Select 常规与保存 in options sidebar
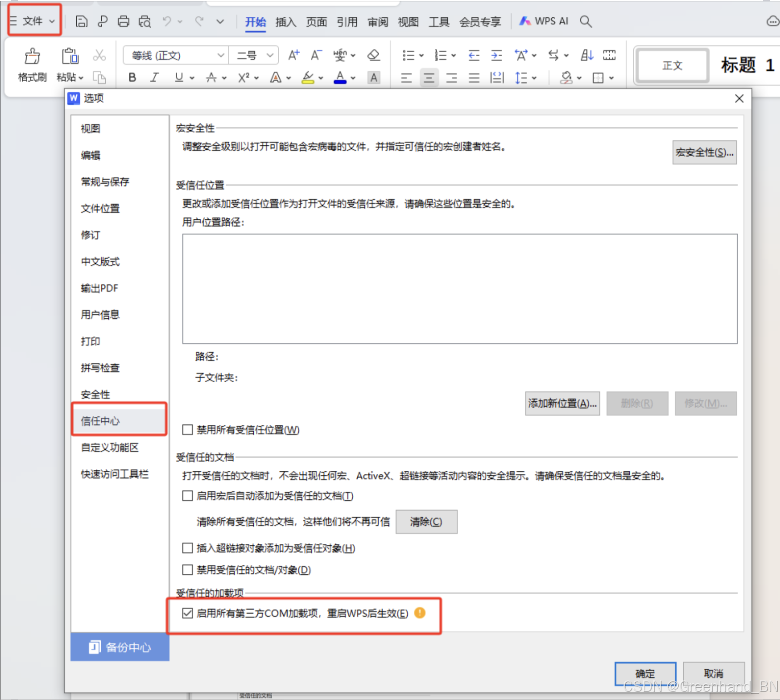Viewport: 780px width, 700px height. click(x=105, y=182)
